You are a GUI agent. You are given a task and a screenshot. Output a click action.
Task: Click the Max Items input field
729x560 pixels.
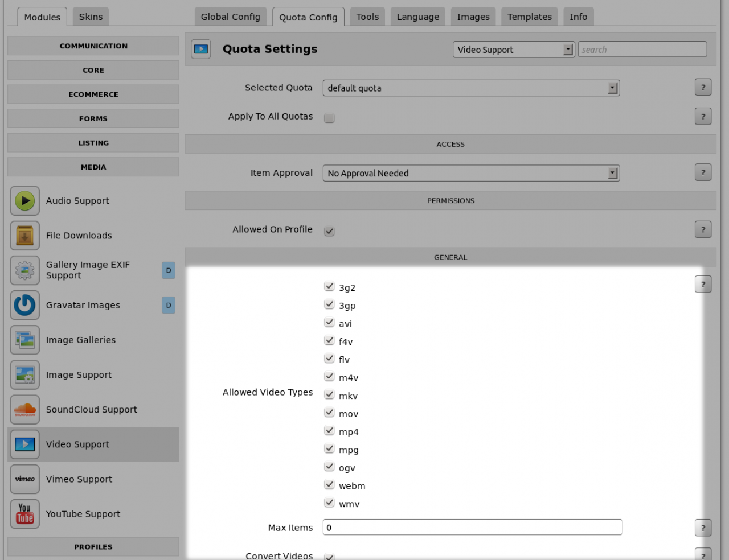[x=472, y=528]
